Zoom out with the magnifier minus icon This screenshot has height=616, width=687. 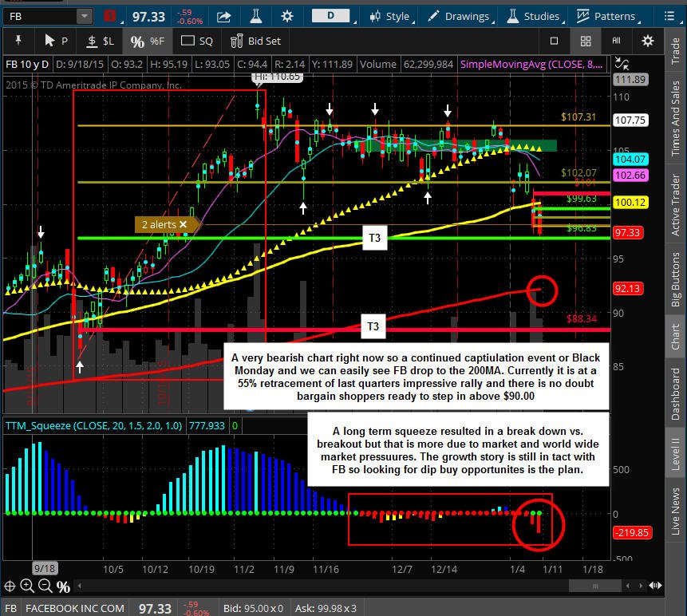[45, 586]
